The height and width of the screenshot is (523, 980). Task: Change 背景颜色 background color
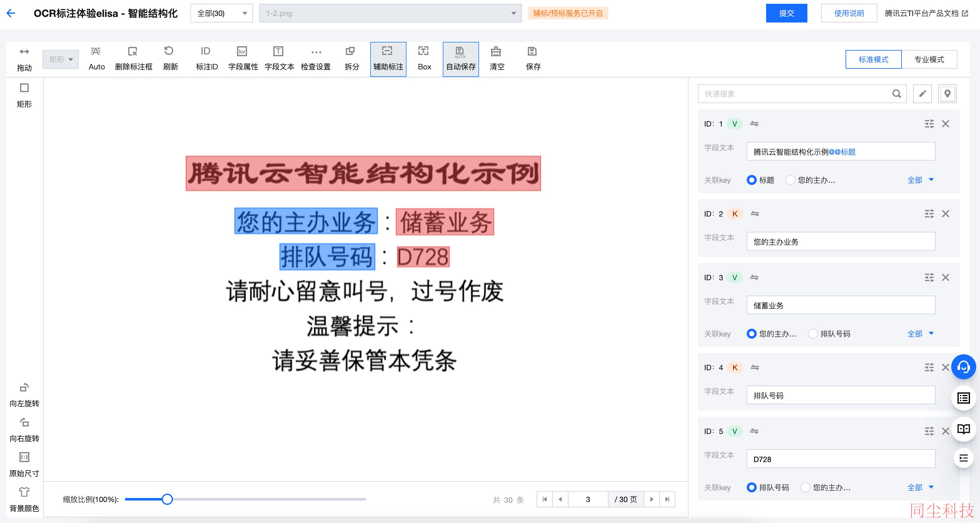24,500
